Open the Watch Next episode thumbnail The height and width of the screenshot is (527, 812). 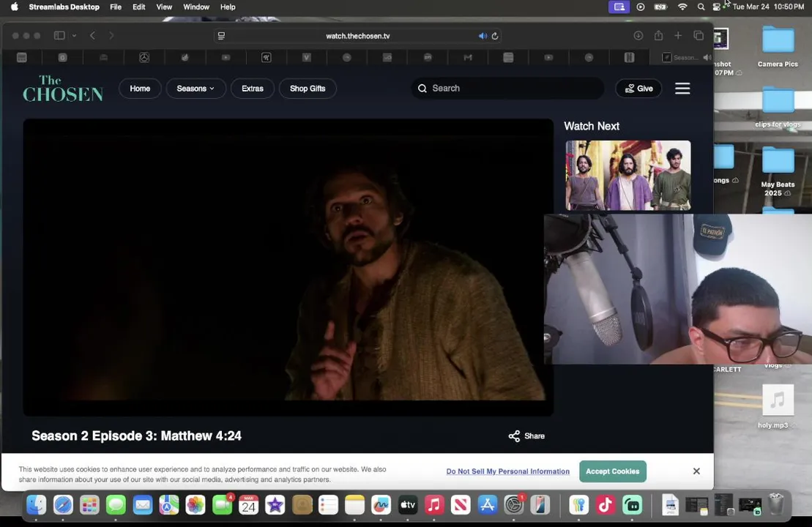tap(627, 176)
